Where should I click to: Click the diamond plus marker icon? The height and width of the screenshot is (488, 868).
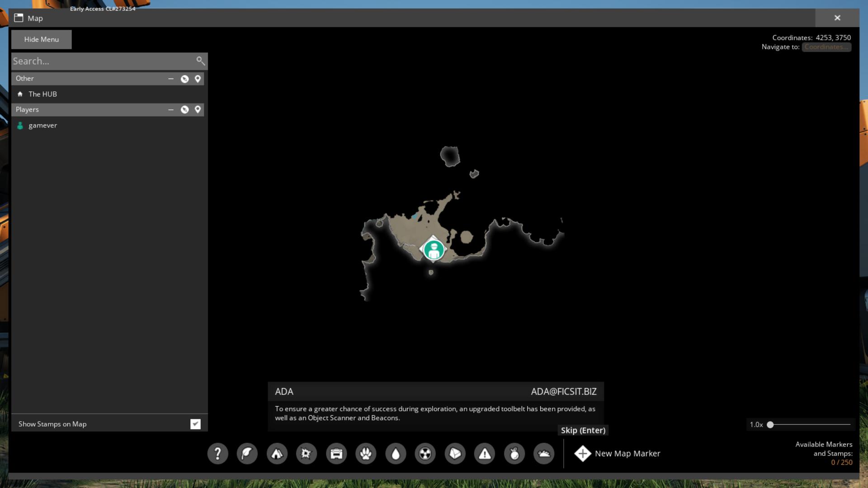(x=583, y=453)
